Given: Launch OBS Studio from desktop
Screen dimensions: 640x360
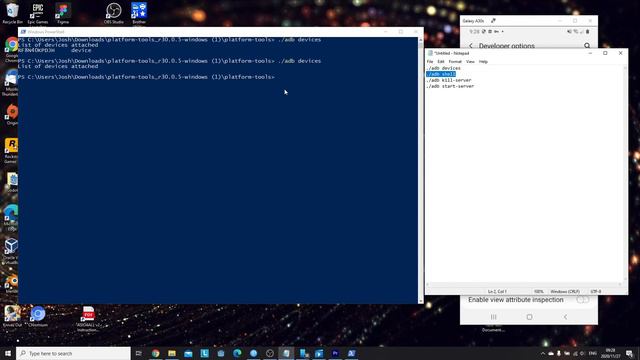Looking at the screenshot, I should (113, 12).
